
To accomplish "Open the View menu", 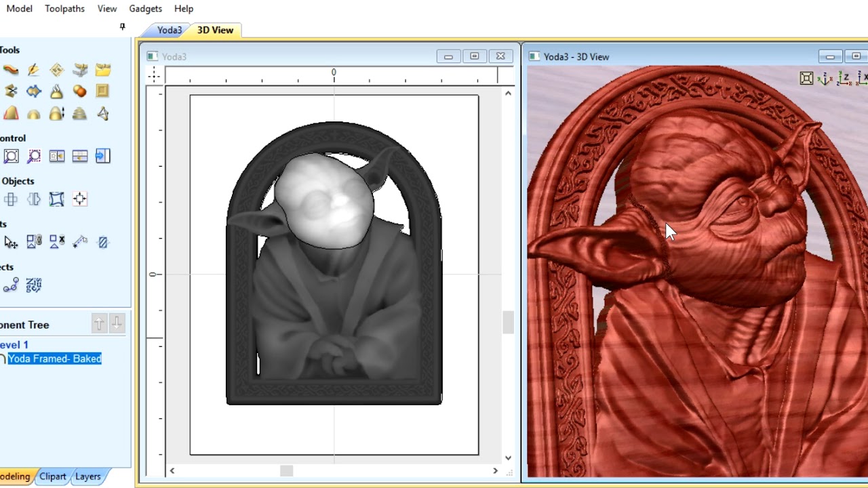I will coord(107,9).
